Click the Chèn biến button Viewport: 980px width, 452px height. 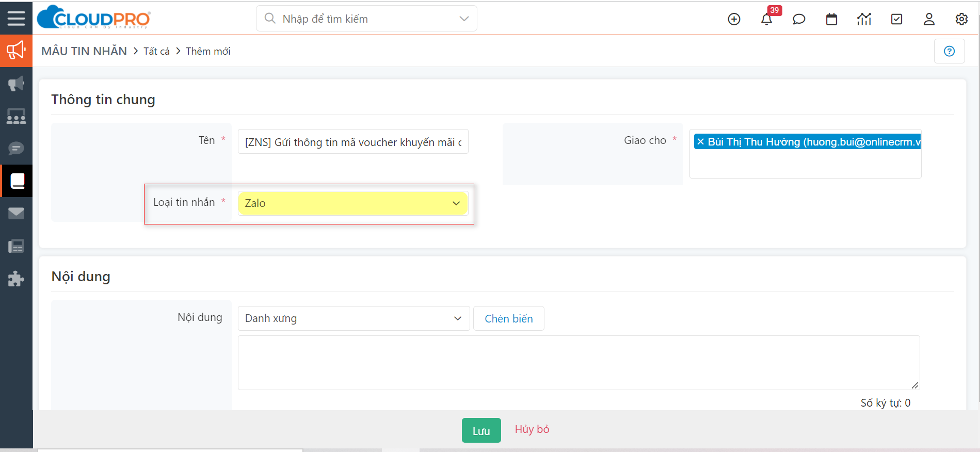(x=508, y=319)
